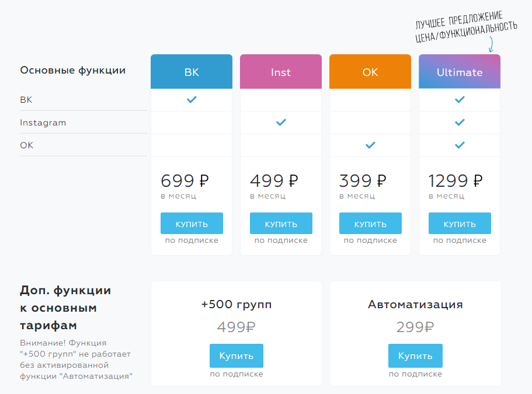Select the blue BK plan header
532x394 pixels.
tap(192, 72)
